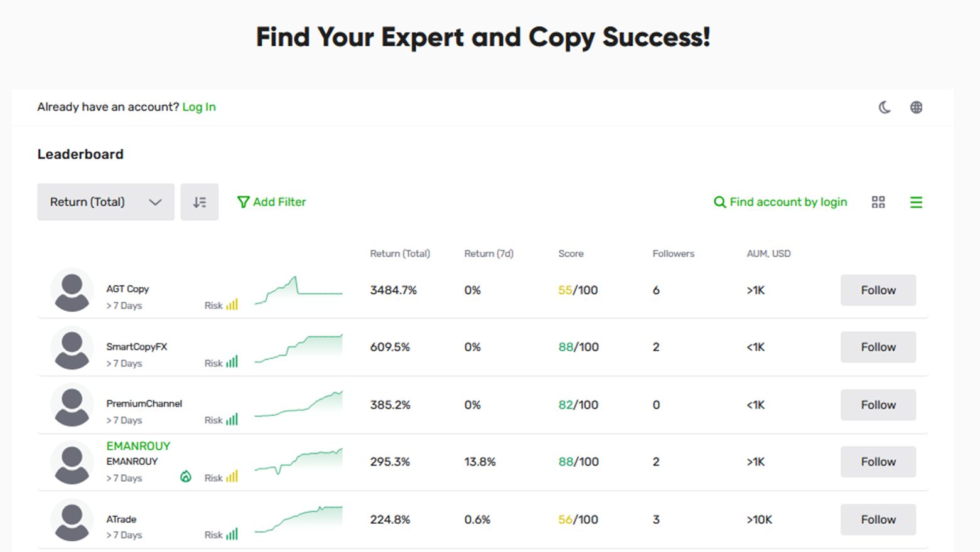
Task: Click the Log In link
Action: (x=199, y=107)
